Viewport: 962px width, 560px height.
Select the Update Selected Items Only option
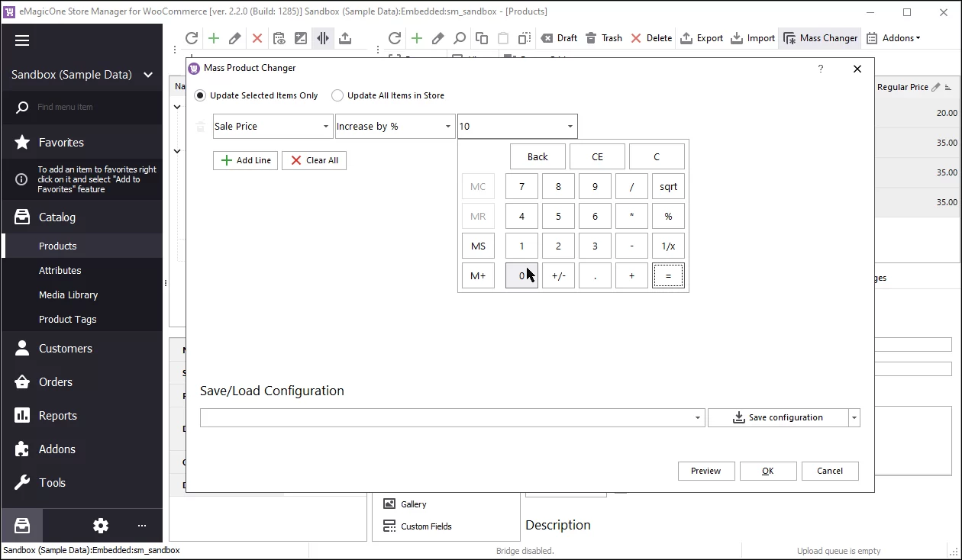pyautogui.click(x=199, y=95)
